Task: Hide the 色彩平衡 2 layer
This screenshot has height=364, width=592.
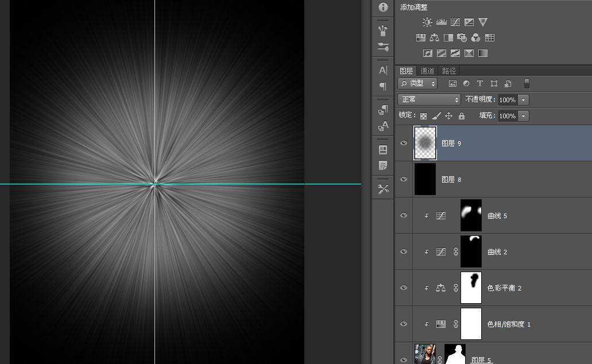Action: (x=404, y=288)
